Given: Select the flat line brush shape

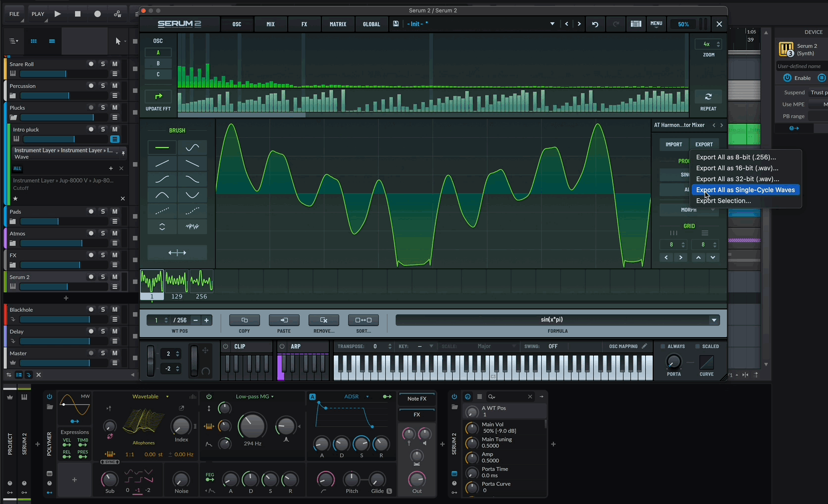Looking at the screenshot, I should click(162, 148).
